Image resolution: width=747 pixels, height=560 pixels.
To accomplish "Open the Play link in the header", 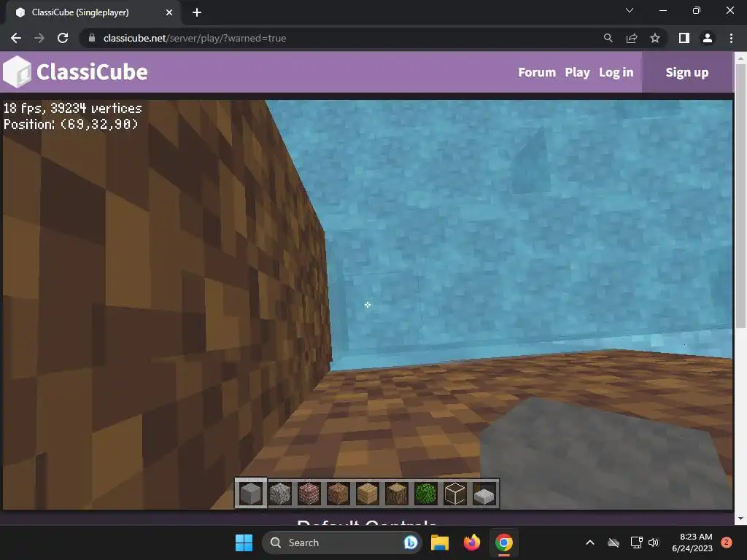I will (578, 72).
